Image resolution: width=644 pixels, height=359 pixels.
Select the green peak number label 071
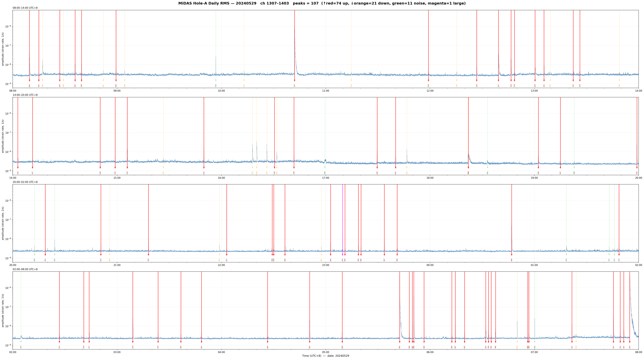609,260
